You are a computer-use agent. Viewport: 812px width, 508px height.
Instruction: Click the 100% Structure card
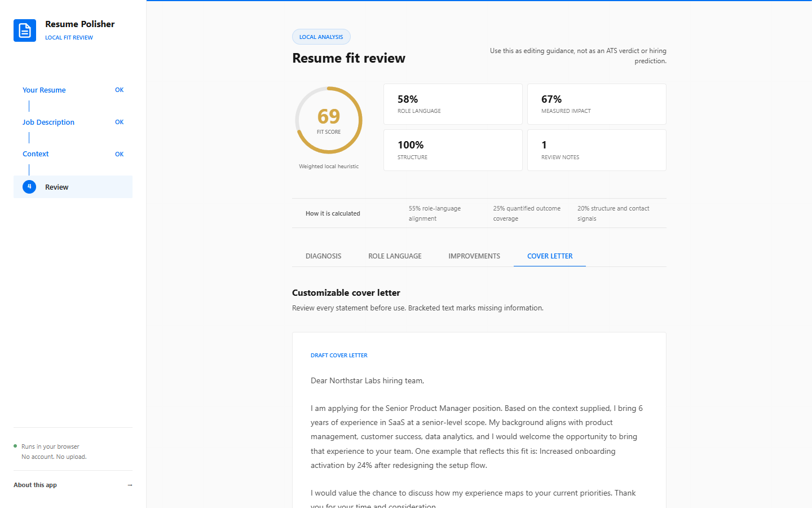[x=453, y=150]
